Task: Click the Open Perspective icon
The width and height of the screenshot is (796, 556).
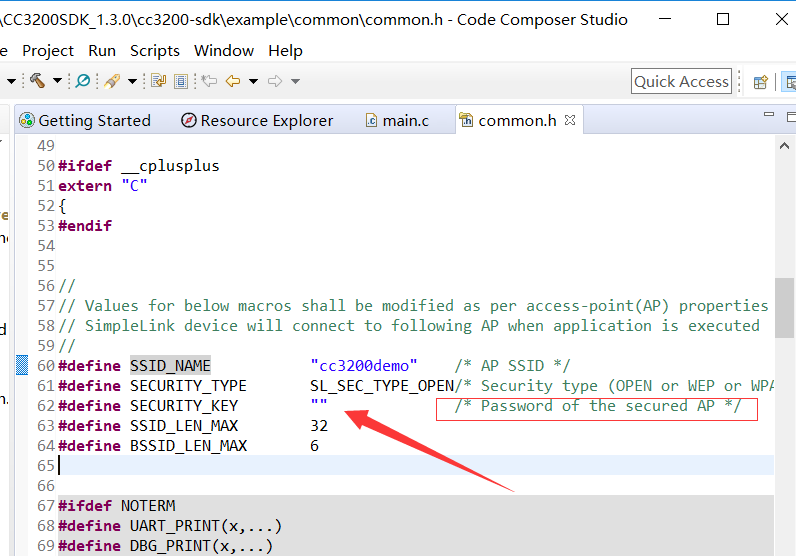Action: [x=760, y=82]
